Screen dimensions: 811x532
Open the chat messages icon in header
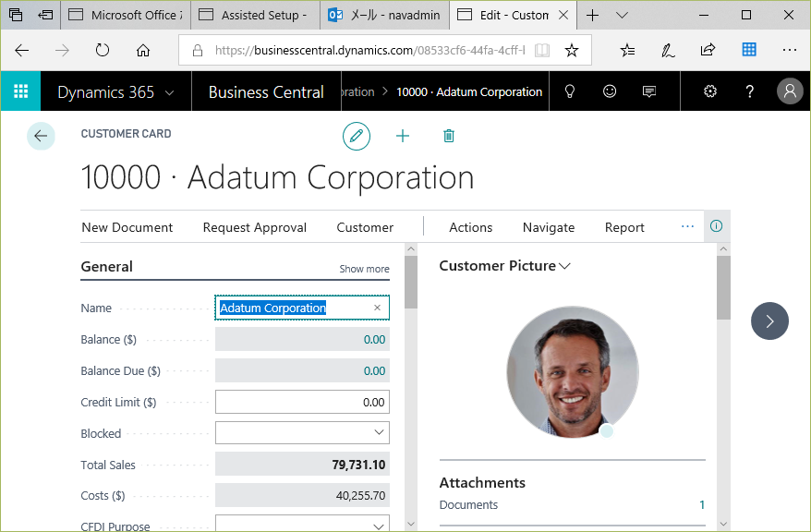tap(649, 91)
